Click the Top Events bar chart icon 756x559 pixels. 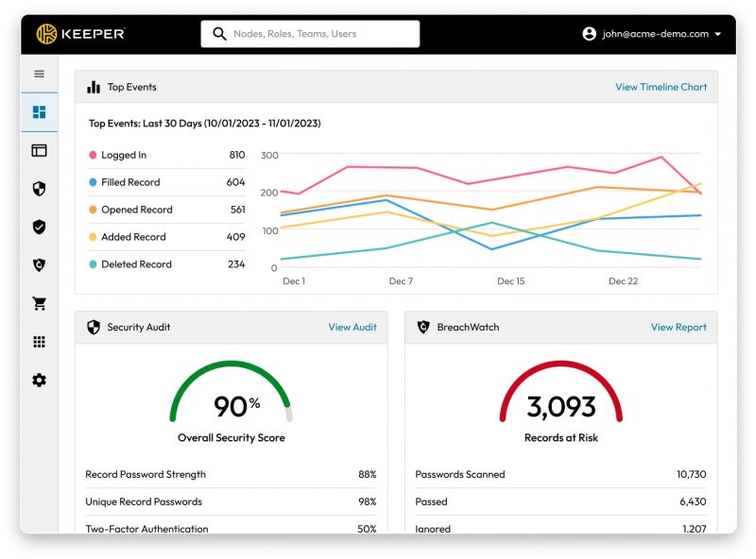(94, 87)
